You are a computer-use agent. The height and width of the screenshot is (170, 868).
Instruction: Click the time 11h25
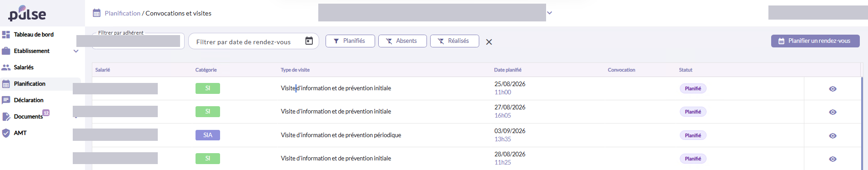point(503,162)
